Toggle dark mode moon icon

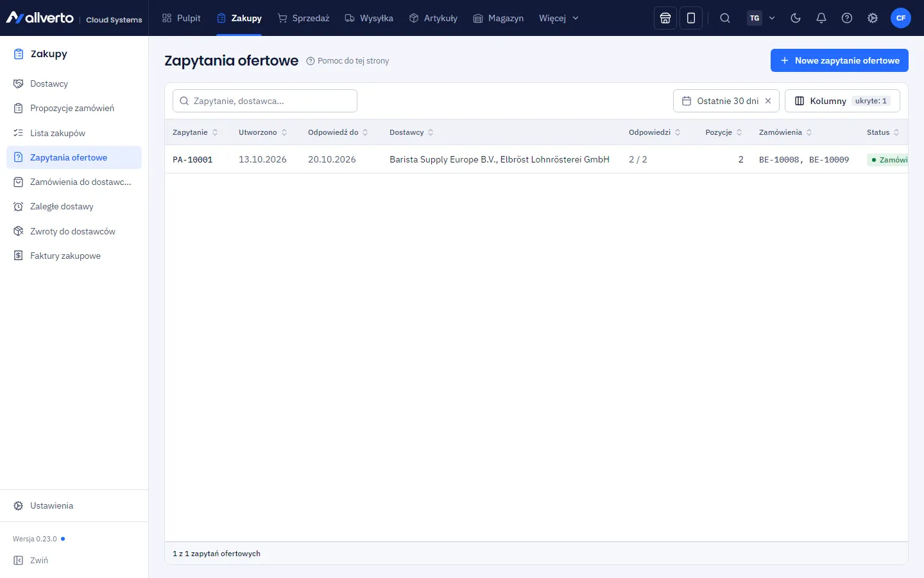[796, 18]
